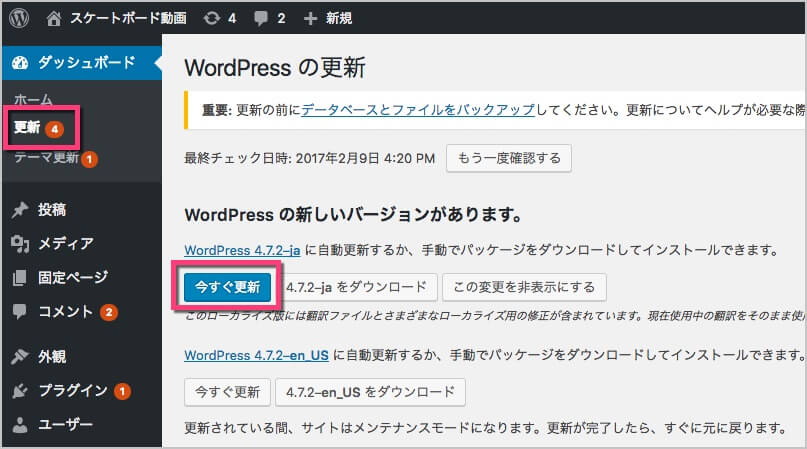Open WordPress 4.7.2-en_US link
The height and width of the screenshot is (449, 807).
[x=256, y=355]
